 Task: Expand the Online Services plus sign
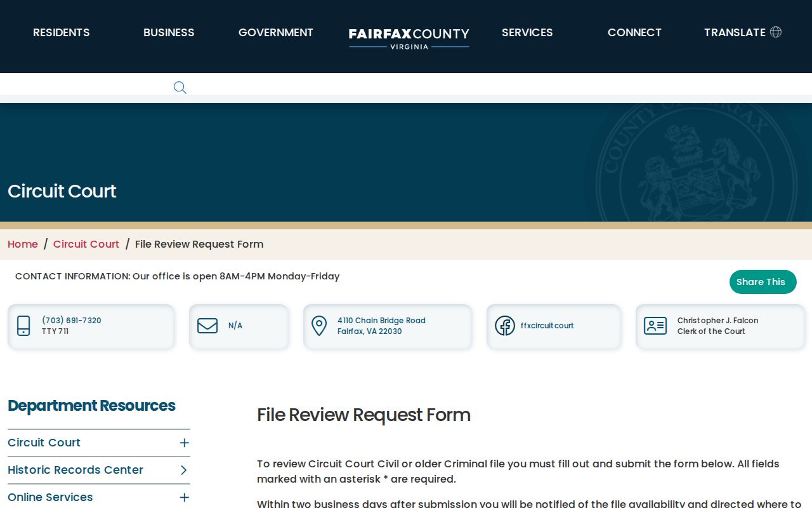[184, 497]
